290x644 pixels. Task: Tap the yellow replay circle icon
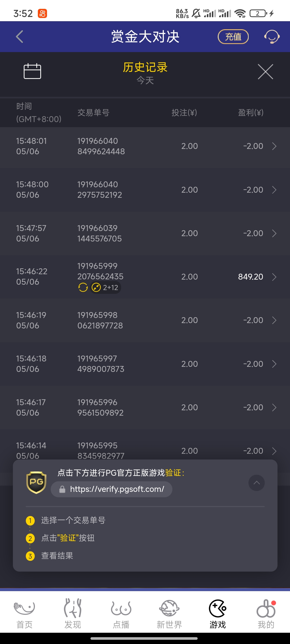coord(83,287)
